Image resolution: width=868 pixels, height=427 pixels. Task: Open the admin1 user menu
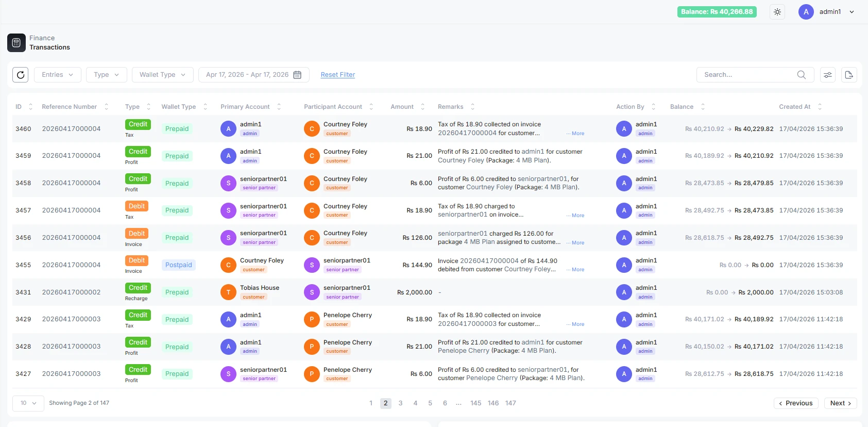pyautogui.click(x=827, y=12)
